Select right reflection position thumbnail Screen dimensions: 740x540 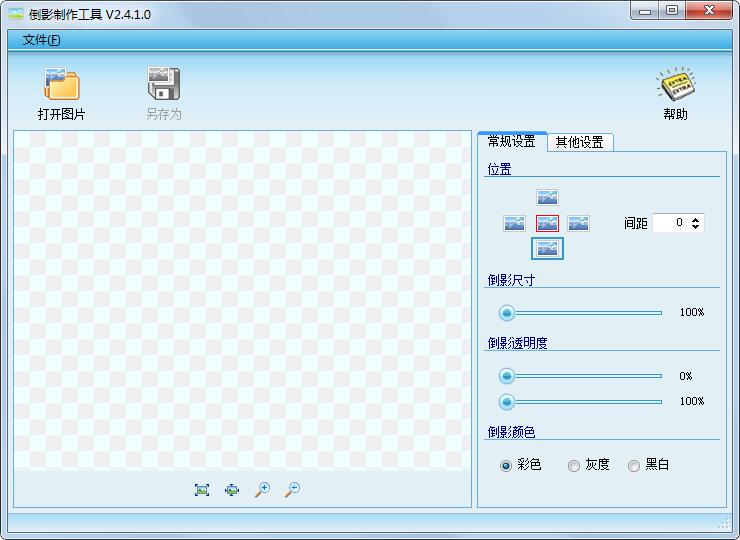tap(578, 223)
